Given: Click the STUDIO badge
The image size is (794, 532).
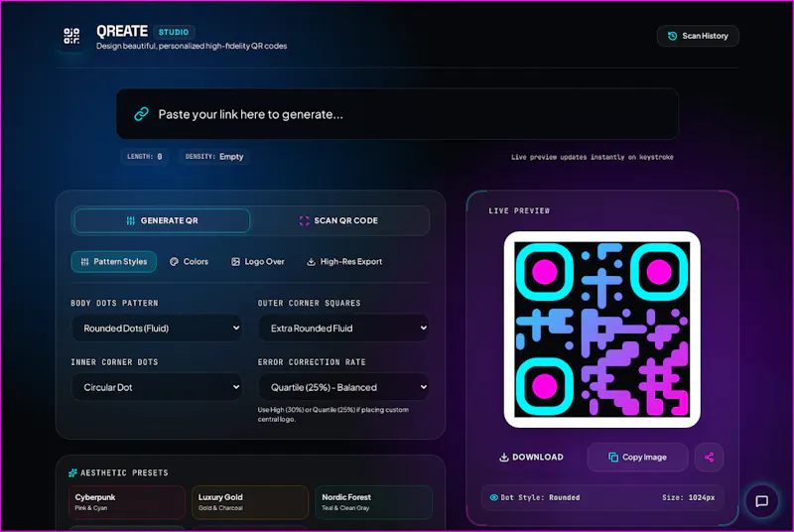Looking at the screenshot, I should click(x=174, y=32).
